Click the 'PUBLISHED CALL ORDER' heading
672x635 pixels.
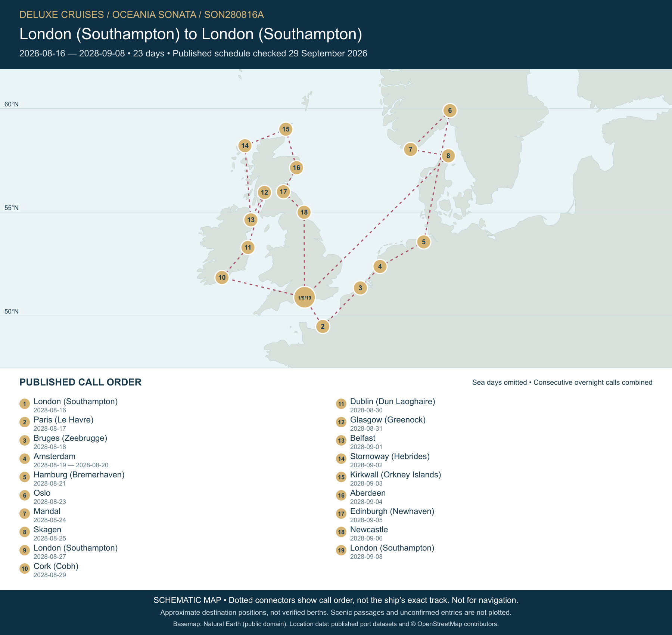point(81,382)
